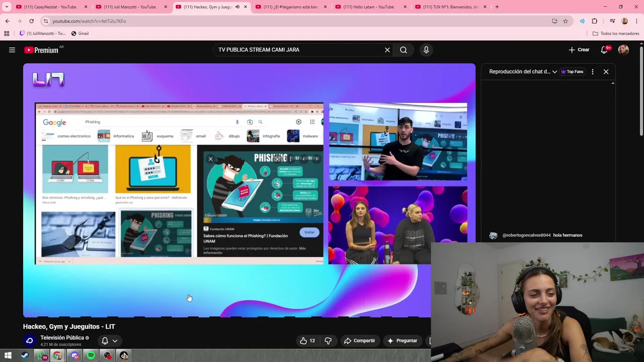Viewport: 644px width, 362px height.
Task: View site information icon in address bar
Action: point(46,21)
